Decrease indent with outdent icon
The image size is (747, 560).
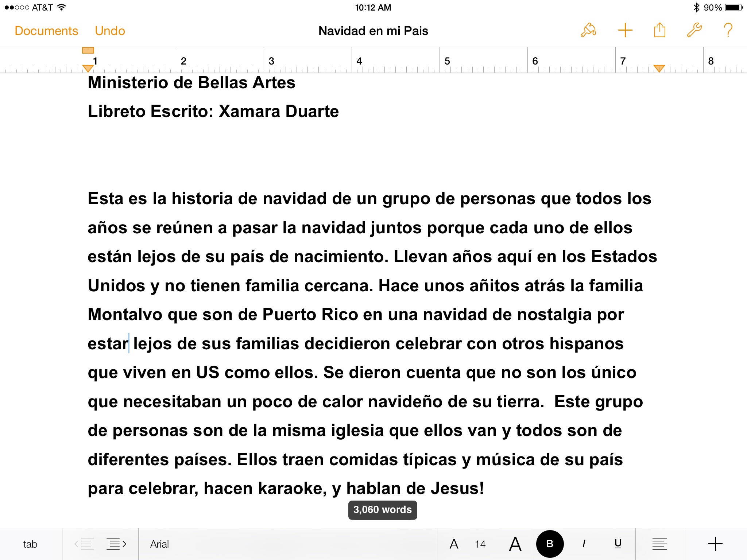pyautogui.click(x=84, y=544)
